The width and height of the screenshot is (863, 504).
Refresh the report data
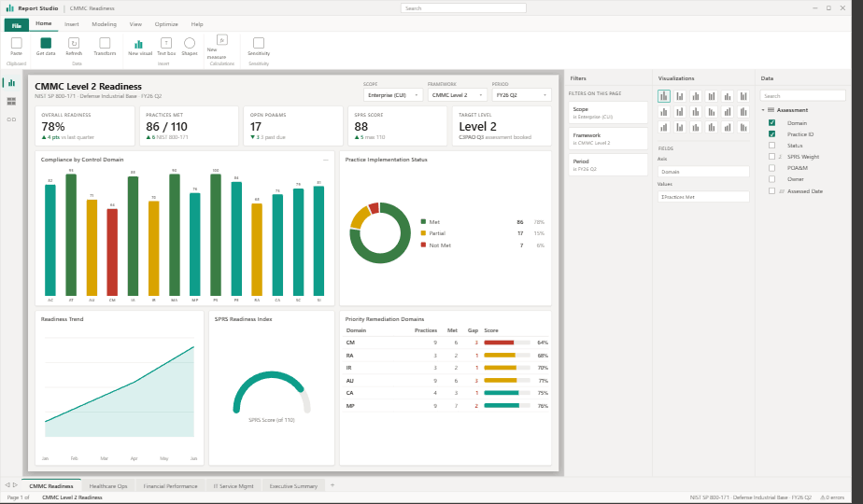point(74,43)
